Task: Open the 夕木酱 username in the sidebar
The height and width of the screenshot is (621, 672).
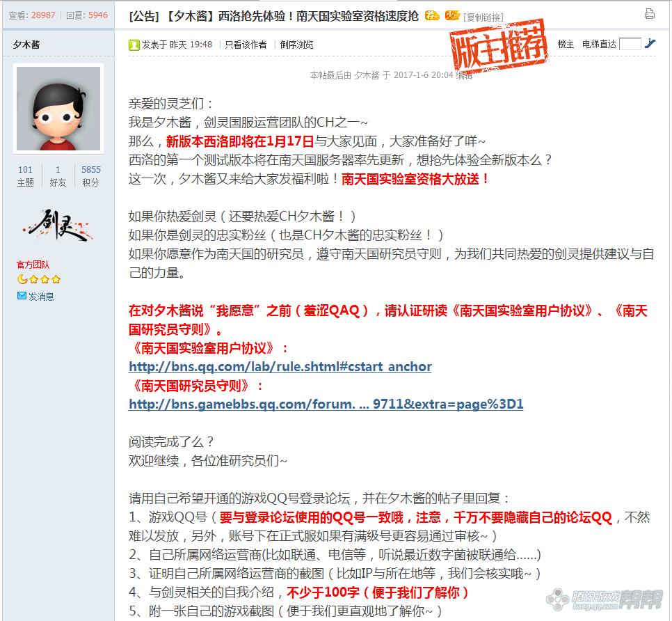Action: (26, 45)
